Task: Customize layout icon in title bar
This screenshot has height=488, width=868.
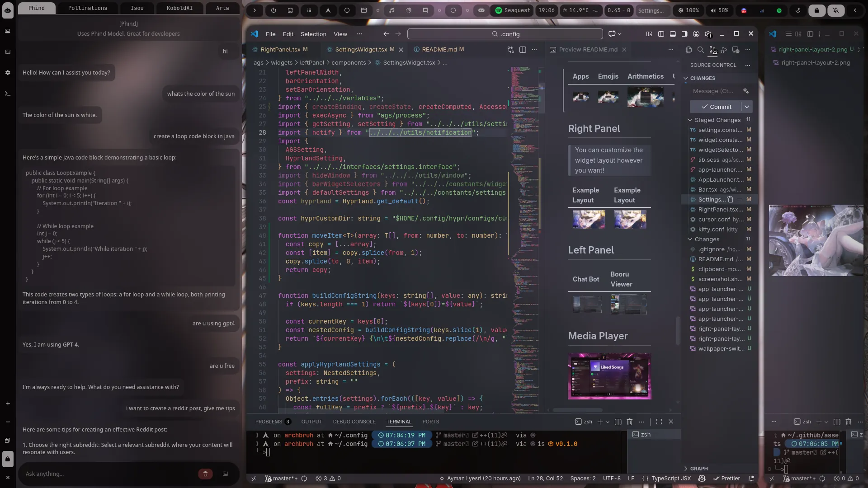Action: point(649,34)
